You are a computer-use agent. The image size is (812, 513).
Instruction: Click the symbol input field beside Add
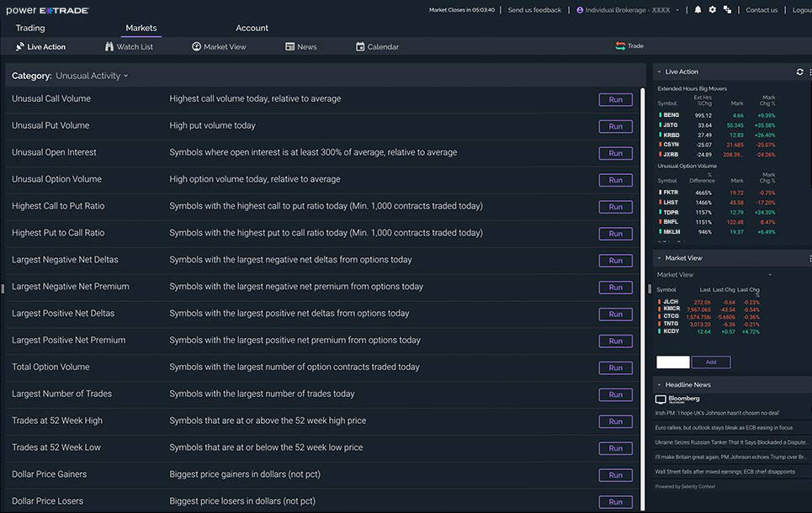click(672, 362)
